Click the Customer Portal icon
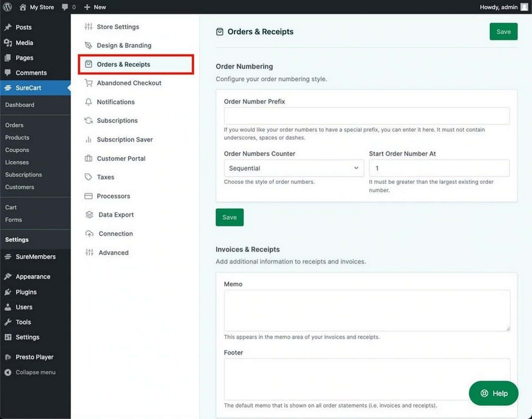This screenshot has height=419, width=532. [88, 158]
